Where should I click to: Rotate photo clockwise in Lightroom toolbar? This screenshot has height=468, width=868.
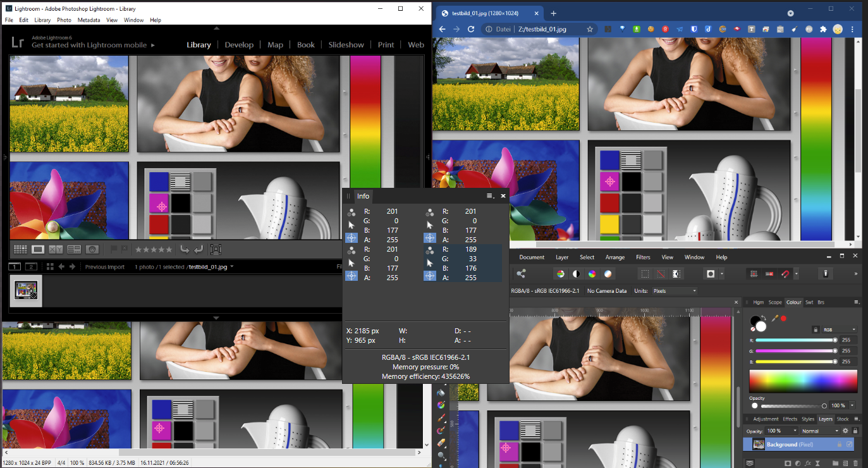(199, 249)
